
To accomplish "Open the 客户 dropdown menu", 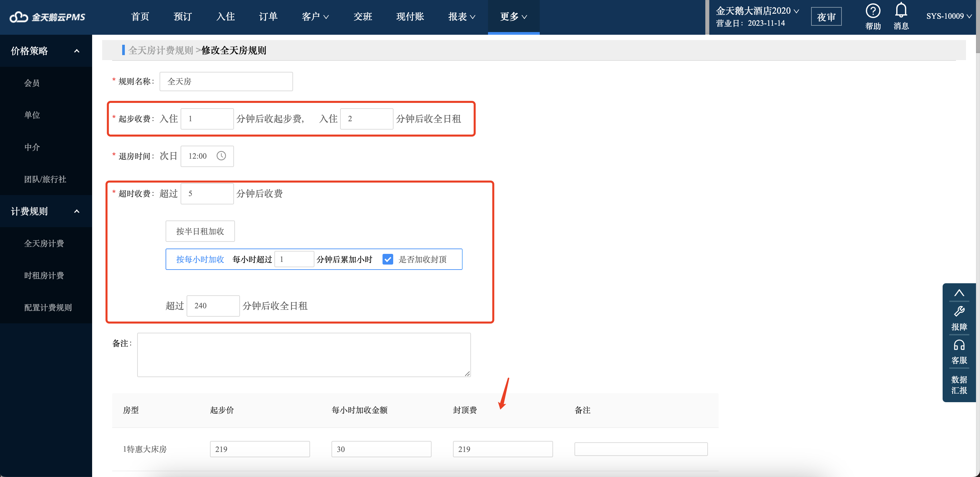I will tap(315, 17).
